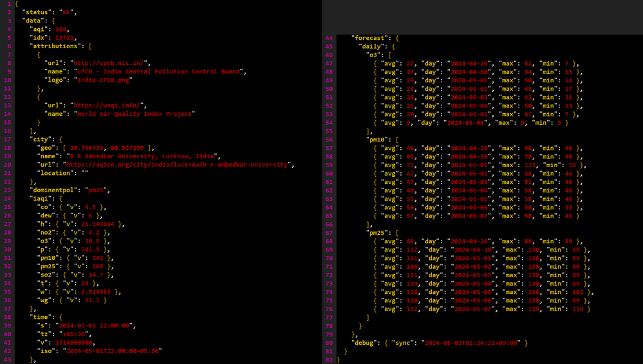Click the "debug" key
Screen dimensions: 643x364
coord(364,343)
